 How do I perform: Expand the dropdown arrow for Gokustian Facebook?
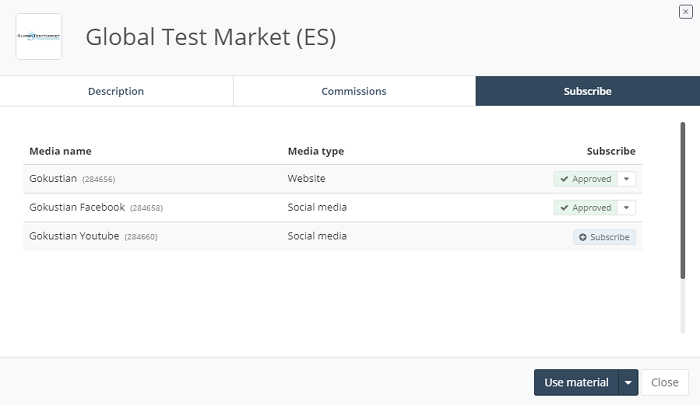pyautogui.click(x=626, y=208)
